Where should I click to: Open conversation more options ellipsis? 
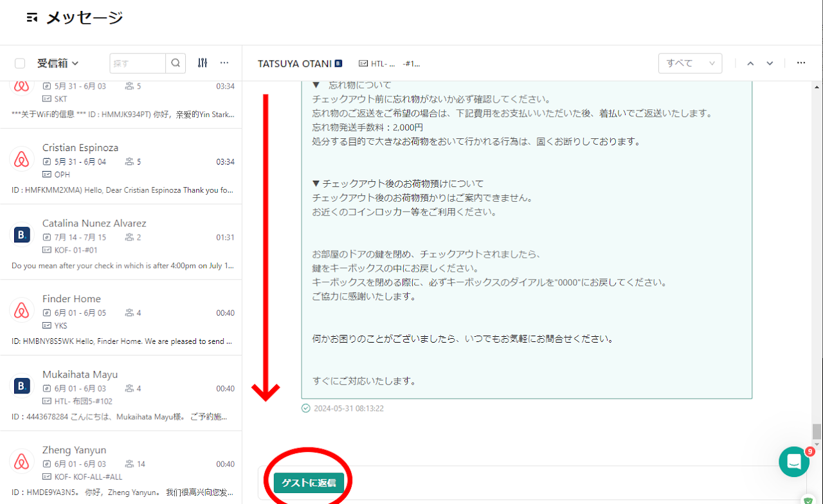click(801, 63)
